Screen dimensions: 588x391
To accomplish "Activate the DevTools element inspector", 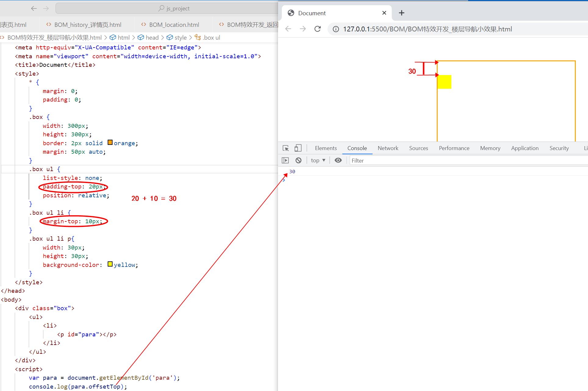I will (x=286, y=148).
